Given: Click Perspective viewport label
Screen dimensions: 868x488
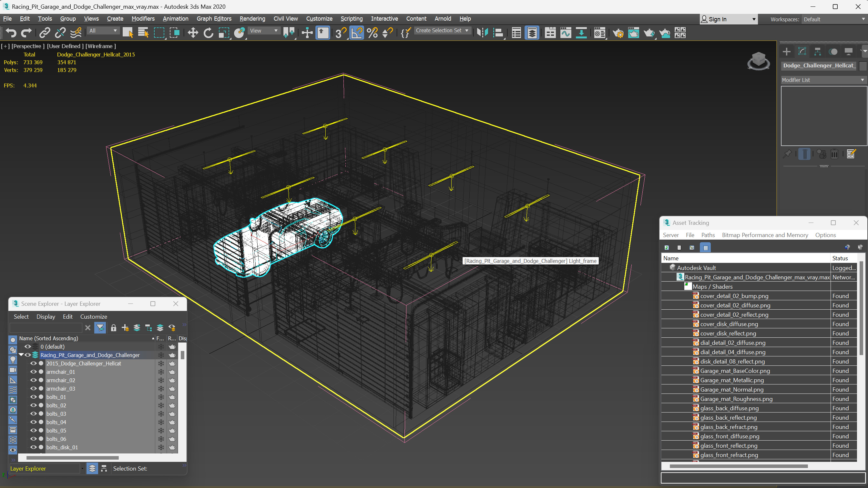Looking at the screenshot, I should (28, 46).
